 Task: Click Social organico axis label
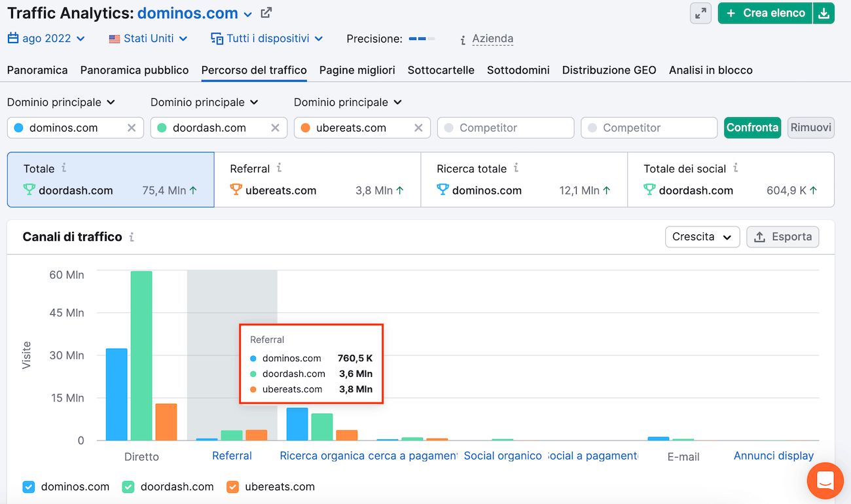tap(503, 456)
